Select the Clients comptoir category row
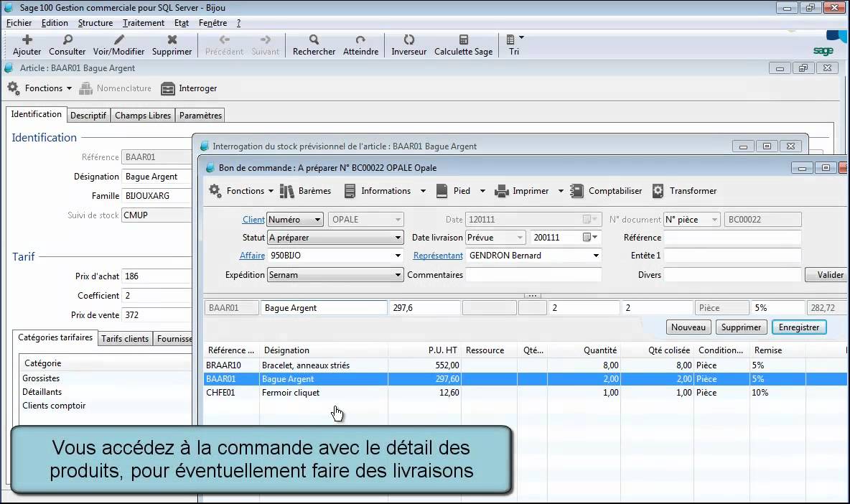This screenshot has height=504, width=850. 106,406
